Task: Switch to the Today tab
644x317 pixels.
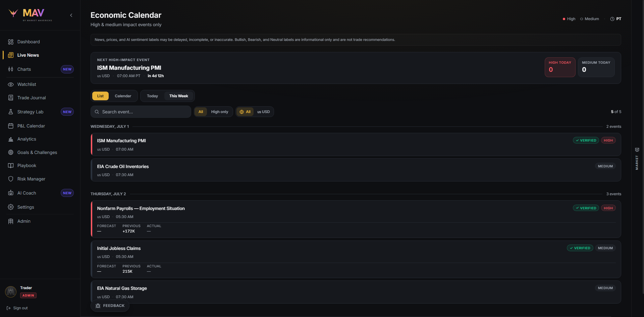Action: coord(152,96)
